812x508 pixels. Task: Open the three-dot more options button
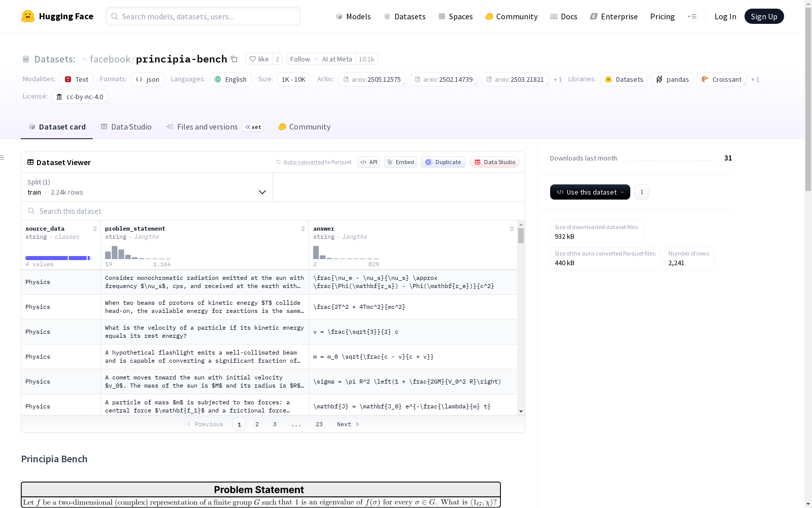[642, 192]
